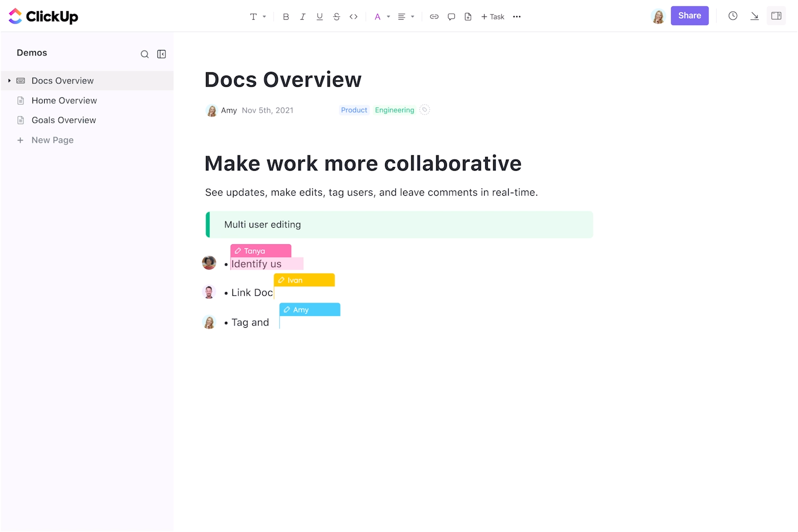Viewport: 798px width, 532px height.
Task: Pick the text color A tool
Action: pyautogui.click(x=378, y=17)
